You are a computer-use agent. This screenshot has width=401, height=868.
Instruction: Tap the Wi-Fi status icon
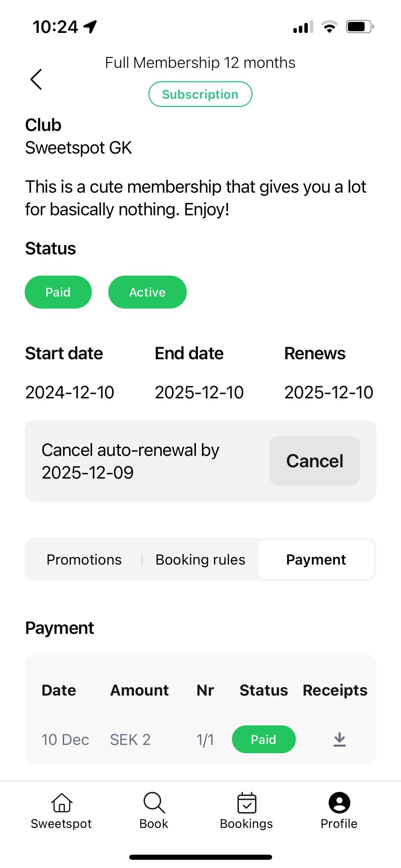tap(329, 27)
